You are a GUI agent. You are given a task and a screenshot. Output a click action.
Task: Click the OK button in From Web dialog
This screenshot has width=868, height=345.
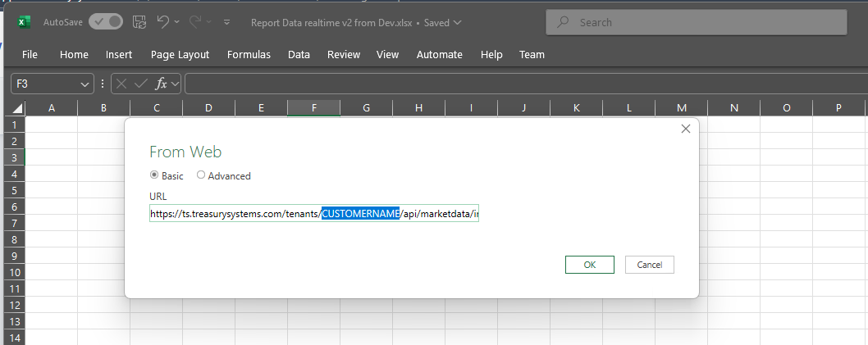590,265
